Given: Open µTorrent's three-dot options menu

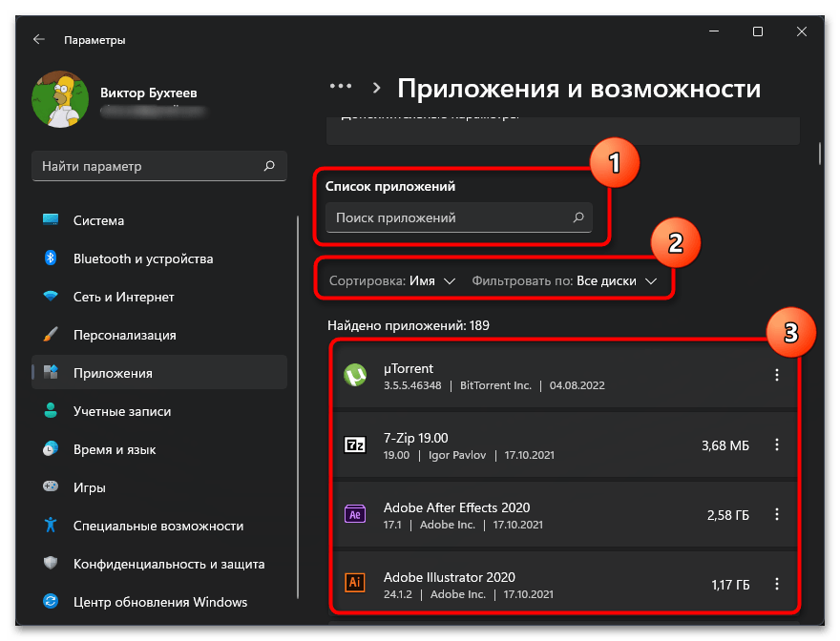Looking at the screenshot, I should click(x=777, y=375).
